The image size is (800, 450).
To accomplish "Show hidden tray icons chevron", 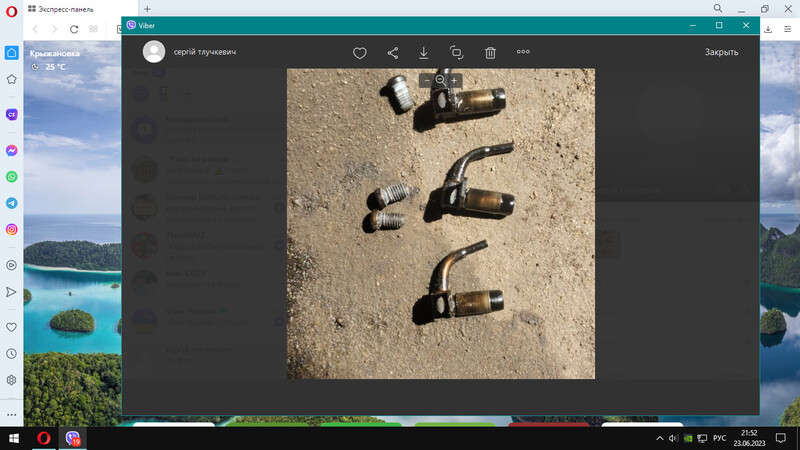I will 660,438.
